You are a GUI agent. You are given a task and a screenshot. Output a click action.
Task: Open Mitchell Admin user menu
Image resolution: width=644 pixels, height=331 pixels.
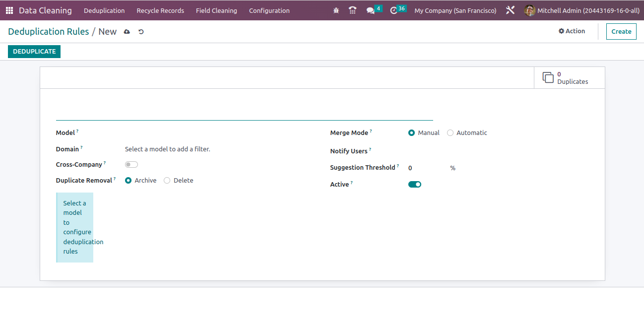pos(582,10)
